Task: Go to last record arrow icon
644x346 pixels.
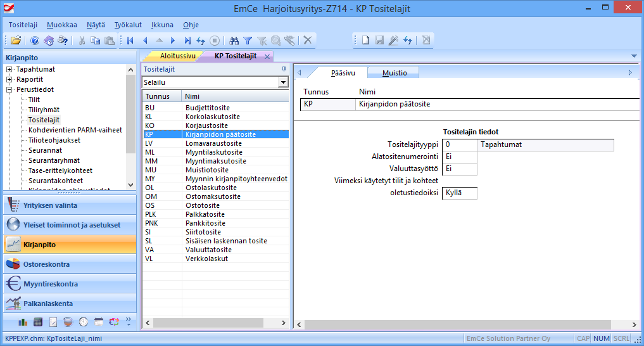Action: [x=187, y=41]
